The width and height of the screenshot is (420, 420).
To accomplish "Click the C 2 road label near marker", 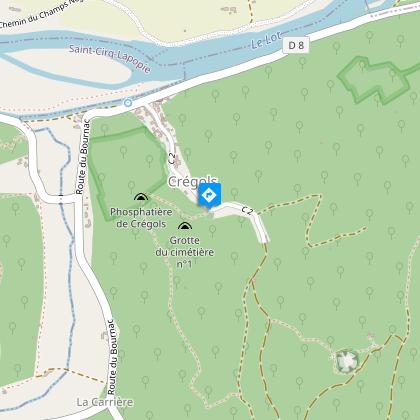I will tap(248, 211).
